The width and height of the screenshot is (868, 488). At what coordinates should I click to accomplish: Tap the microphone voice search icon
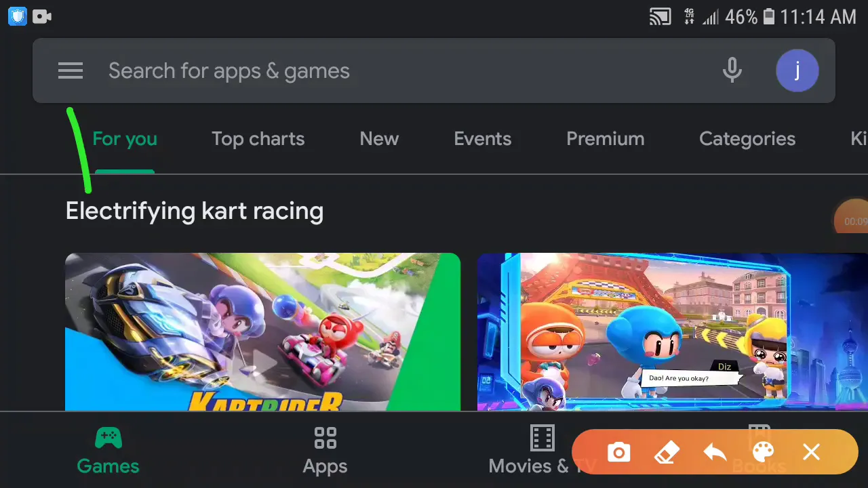[x=732, y=70]
